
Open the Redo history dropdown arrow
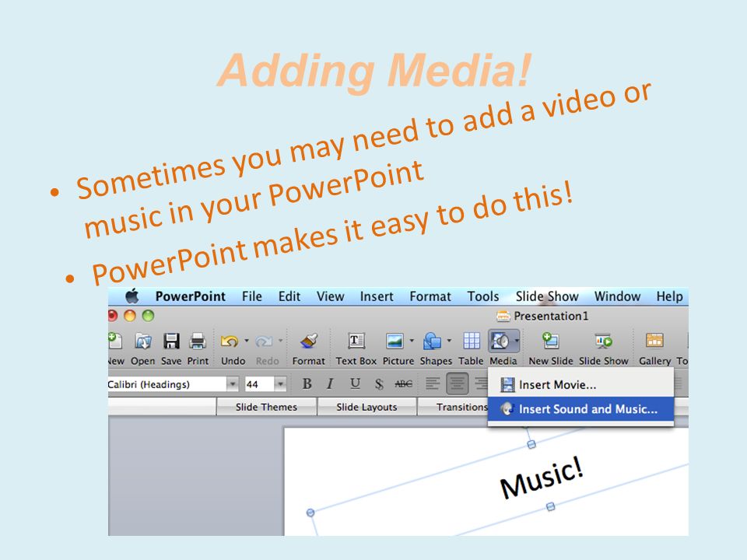tap(280, 341)
